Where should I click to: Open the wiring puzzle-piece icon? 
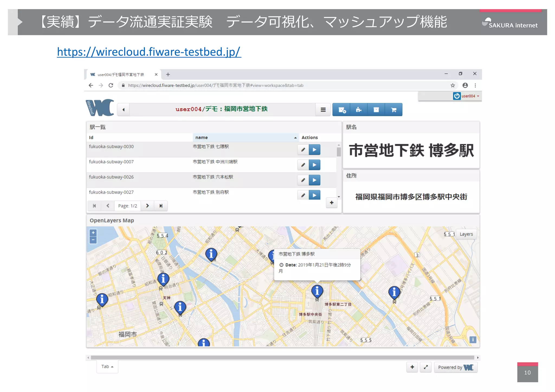[x=359, y=110]
